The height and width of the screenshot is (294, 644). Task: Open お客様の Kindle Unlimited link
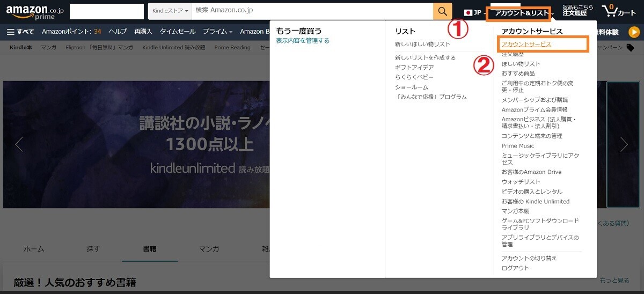click(536, 202)
